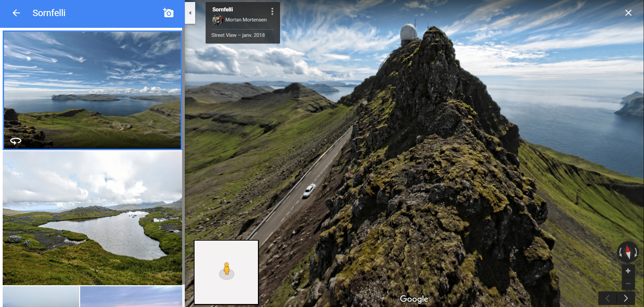Close the Street View panorama

[628, 13]
